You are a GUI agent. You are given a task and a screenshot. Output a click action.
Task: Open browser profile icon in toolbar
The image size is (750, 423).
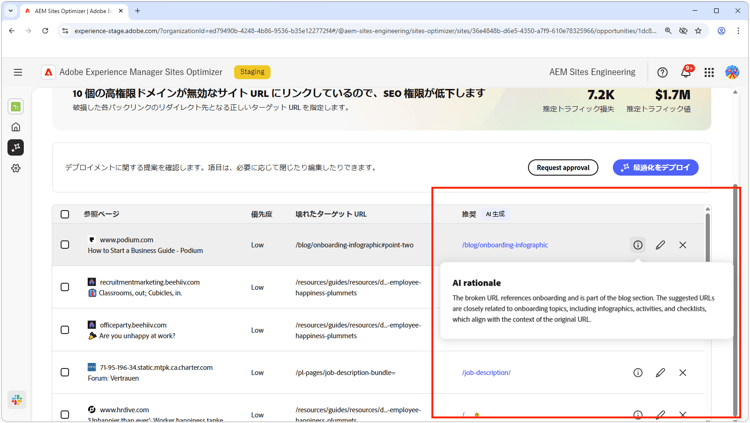[x=721, y=31]
